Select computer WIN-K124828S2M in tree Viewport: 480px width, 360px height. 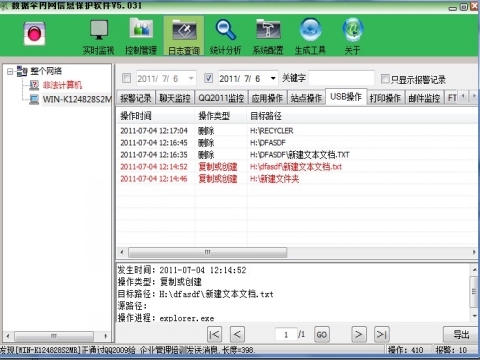tap(77, 99)
